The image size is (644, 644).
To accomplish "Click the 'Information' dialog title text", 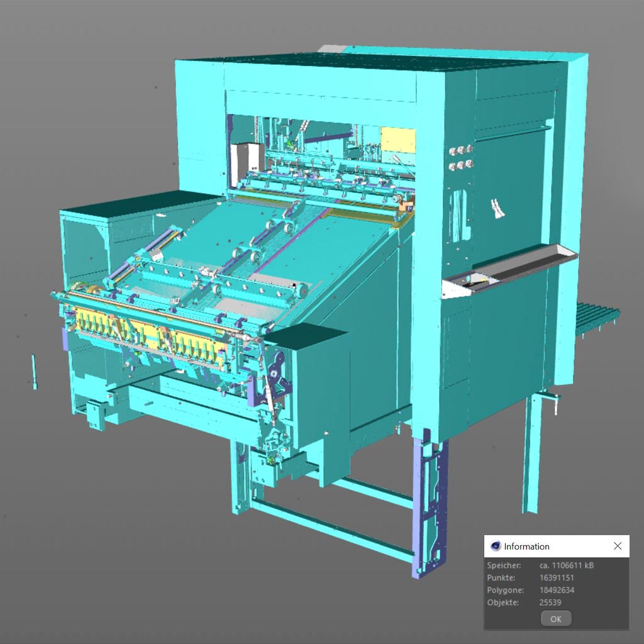I will click(x=526, y=547).
